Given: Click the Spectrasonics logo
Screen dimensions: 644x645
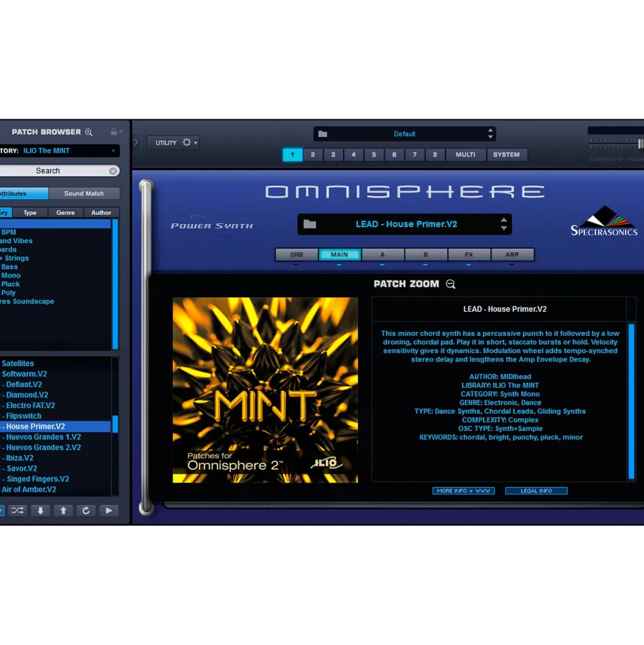Looking at the screenshot, I should point(603,221).
